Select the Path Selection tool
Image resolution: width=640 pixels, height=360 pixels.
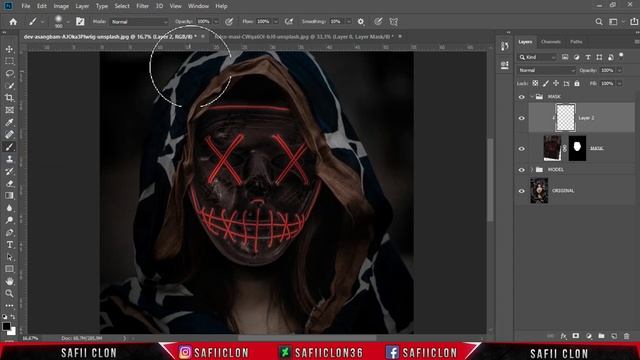pyautogui.click(x=9, y=257)
